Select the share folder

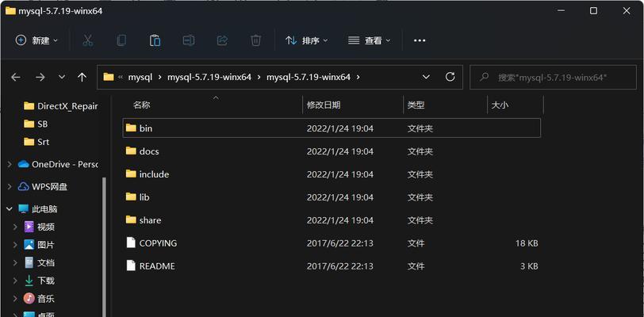tap(332, 220)
